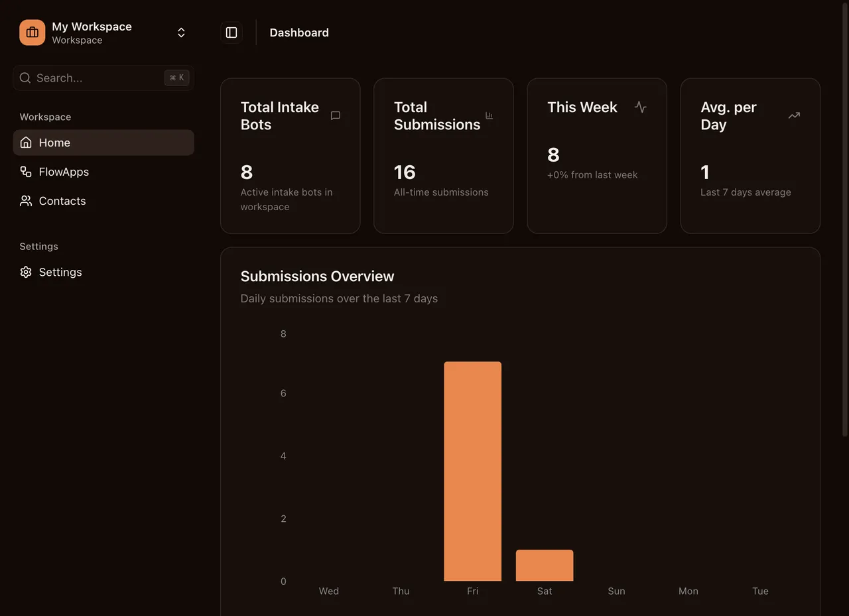Click the speech bubble icon on Total Intake Bots card

[x=335, y=115]
